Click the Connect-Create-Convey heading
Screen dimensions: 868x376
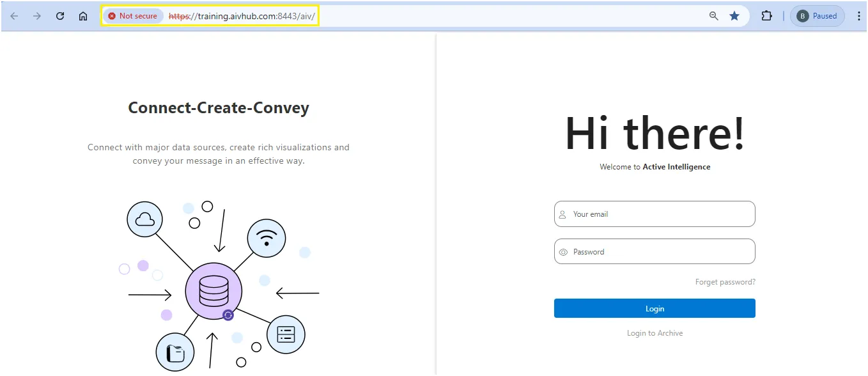coord(219,108)
